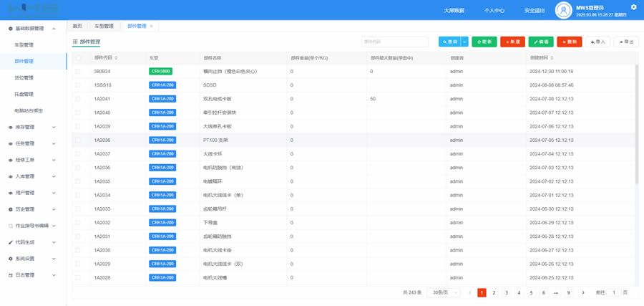Go to previous page with left arrow

click(470, 292)
